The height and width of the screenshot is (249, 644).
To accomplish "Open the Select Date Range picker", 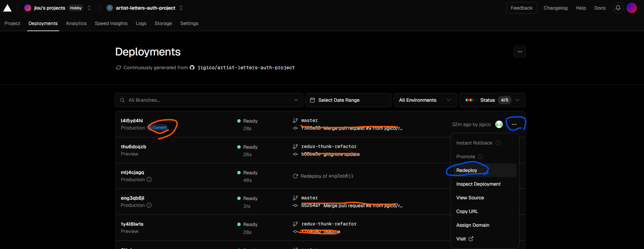I will (x=348, y=100).
